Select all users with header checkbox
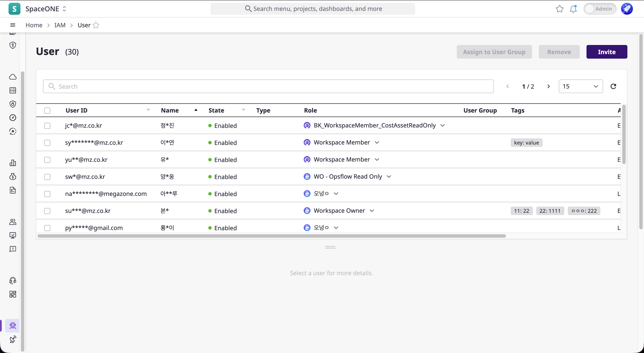This screenshot has width=644, height=353. pyautogui.click(x=47, y=111)
